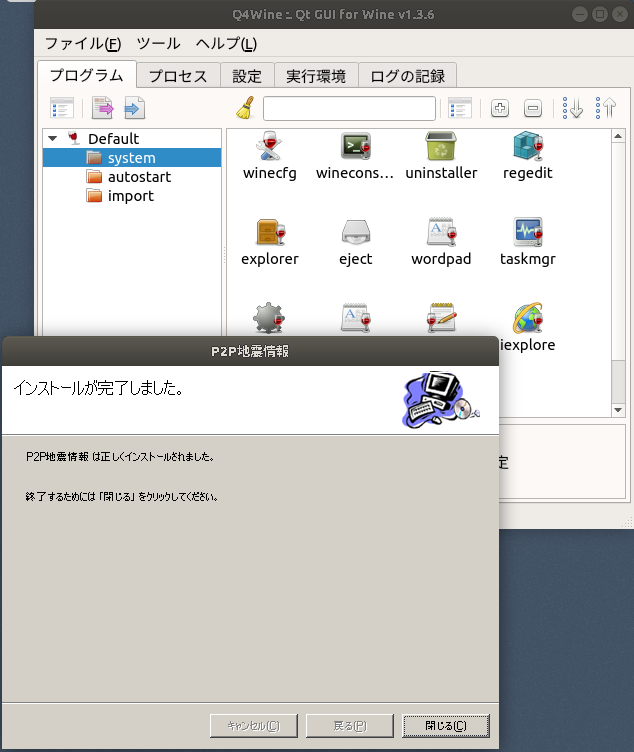Collapse the Default prefix tree node

(x=53, y=139)
